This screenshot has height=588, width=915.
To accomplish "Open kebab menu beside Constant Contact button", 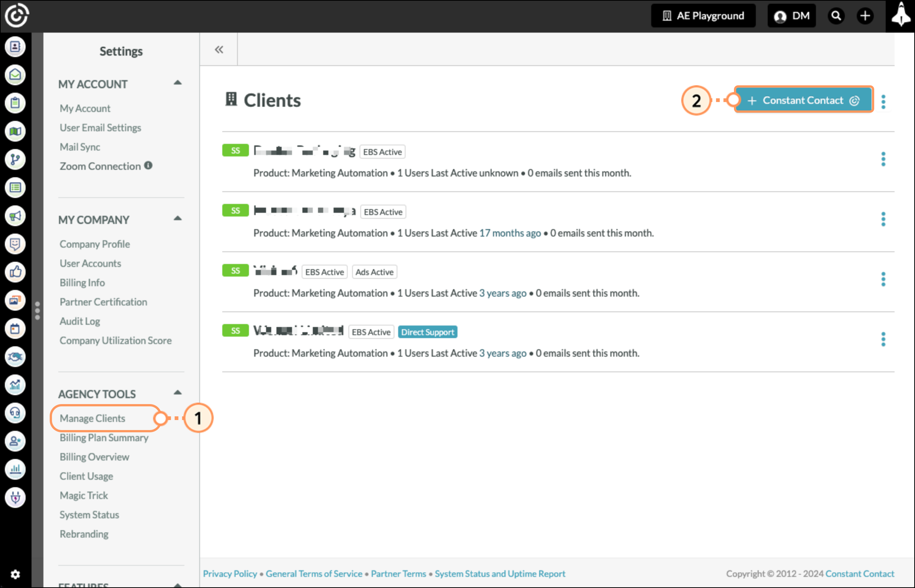I will click(x=883, y=102).
